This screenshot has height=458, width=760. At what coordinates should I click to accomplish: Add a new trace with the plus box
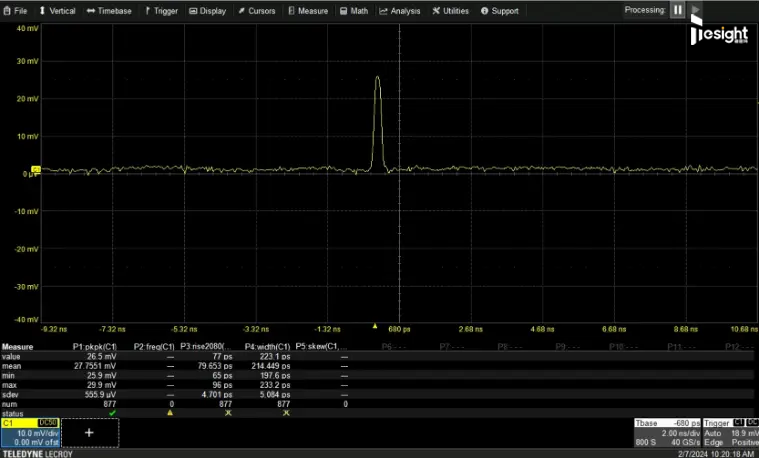(90, 432)
